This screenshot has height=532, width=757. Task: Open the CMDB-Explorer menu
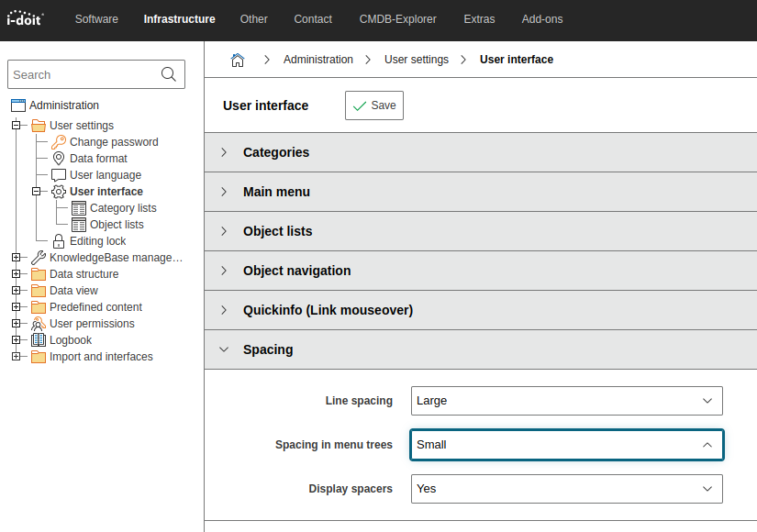coord(398,19)
